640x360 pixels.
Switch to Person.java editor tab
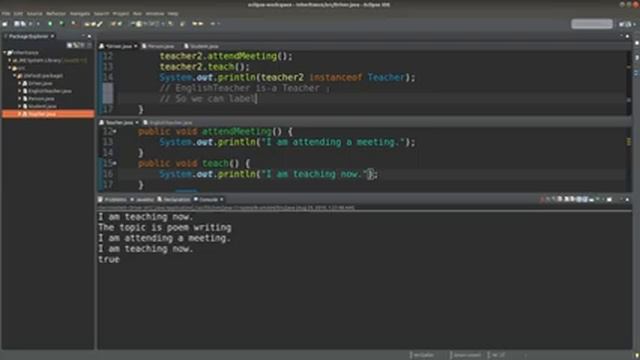[x=158, y=46]
